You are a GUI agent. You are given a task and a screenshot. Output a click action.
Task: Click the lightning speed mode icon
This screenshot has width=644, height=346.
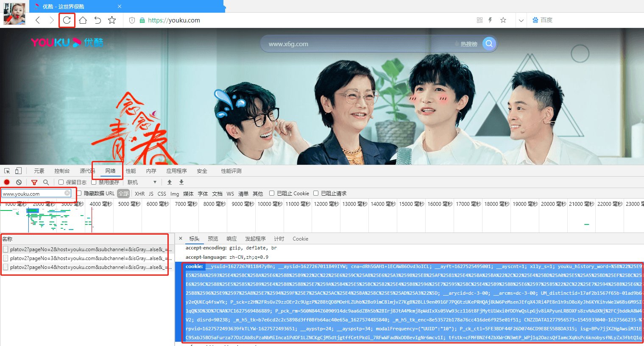(x=490, y=20)
